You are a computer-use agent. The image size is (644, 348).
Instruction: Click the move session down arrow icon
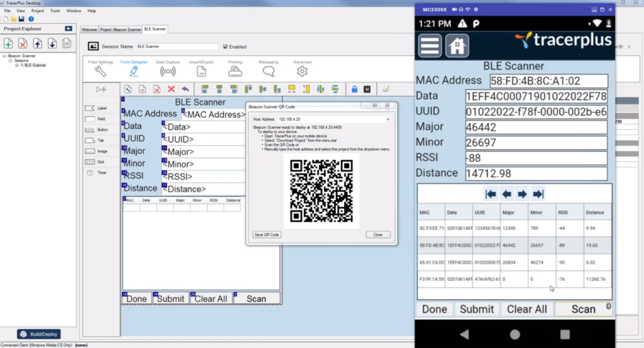click(52, 43)
